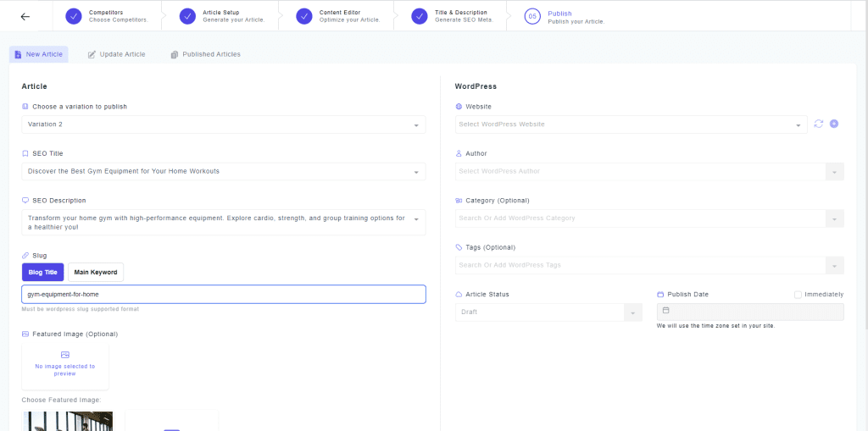
Task: Switch to the Update Article tab
Action: [117, 54]
